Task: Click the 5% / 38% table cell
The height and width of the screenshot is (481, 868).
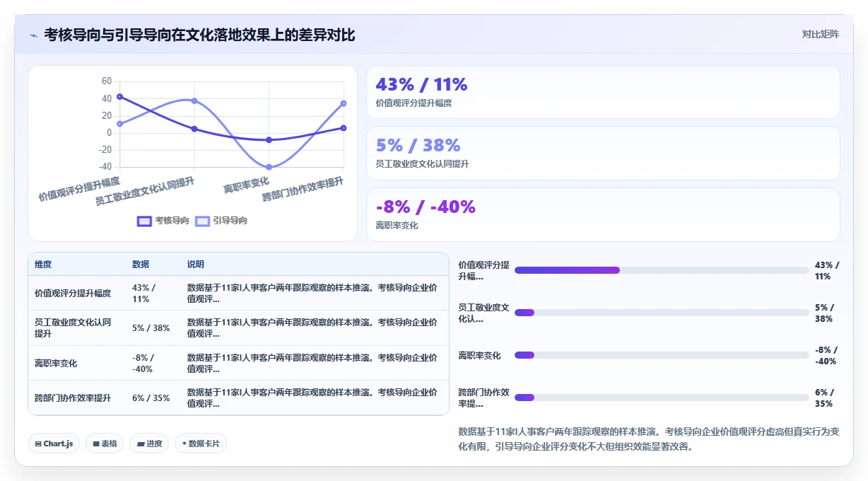Action: (x=151, y=328)
